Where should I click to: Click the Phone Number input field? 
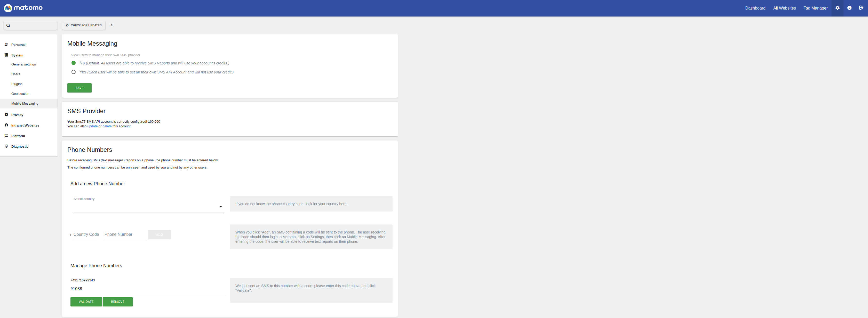pyautogui.click(x=124, y=235)
